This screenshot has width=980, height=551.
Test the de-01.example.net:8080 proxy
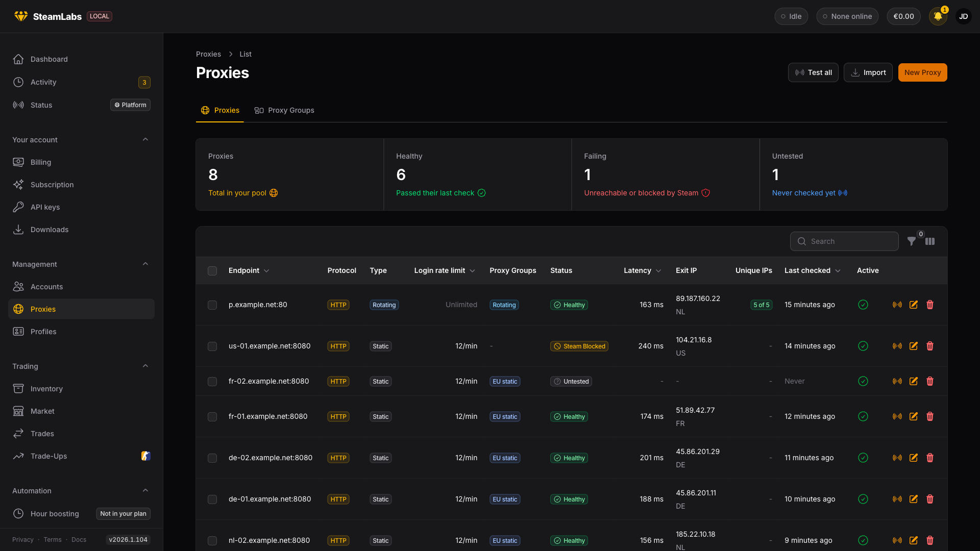click(897, 499)
